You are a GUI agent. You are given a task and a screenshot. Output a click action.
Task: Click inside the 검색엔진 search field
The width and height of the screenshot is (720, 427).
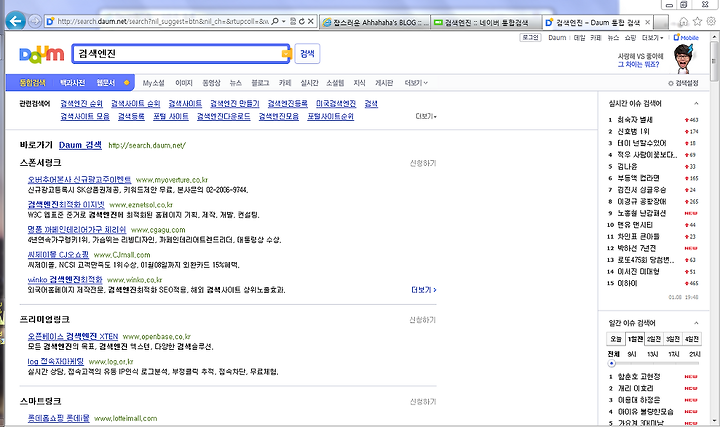coord(178,54)
